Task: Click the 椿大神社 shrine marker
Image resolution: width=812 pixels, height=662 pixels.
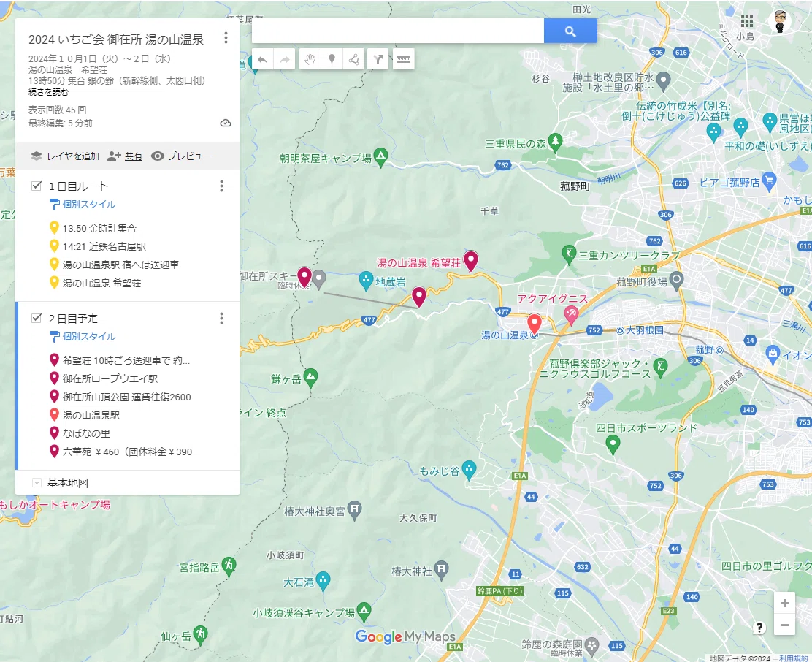Action: [x=441, y=570]
